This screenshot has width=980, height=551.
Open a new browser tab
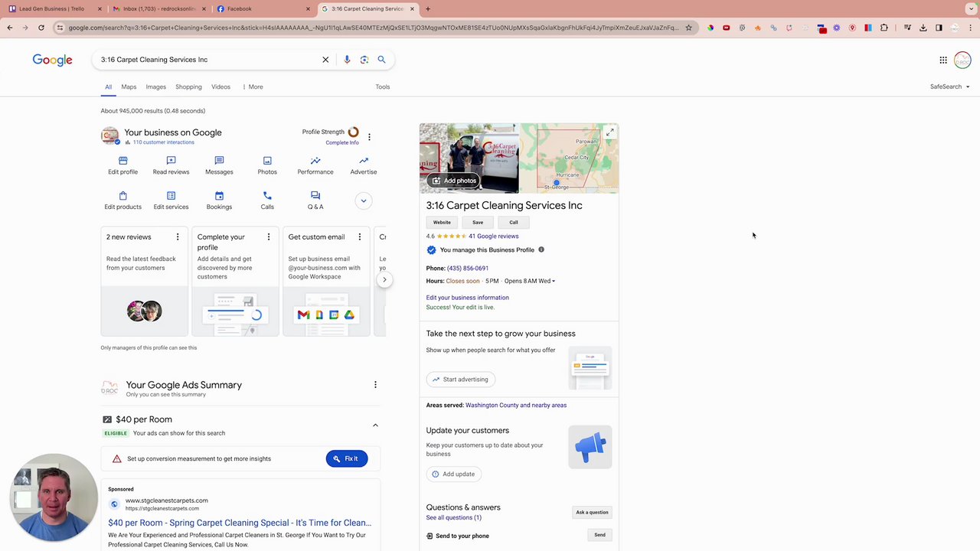(428, 8)
